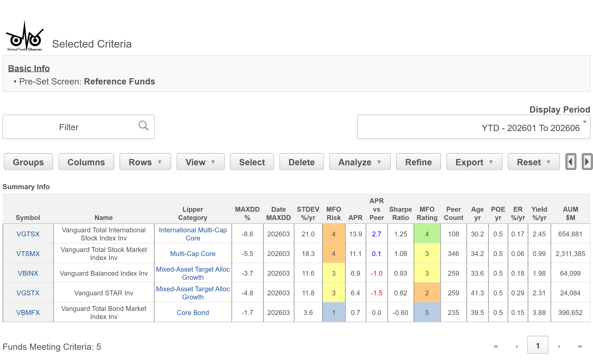Open the Display Period dropdown

(x=473, y=127)
